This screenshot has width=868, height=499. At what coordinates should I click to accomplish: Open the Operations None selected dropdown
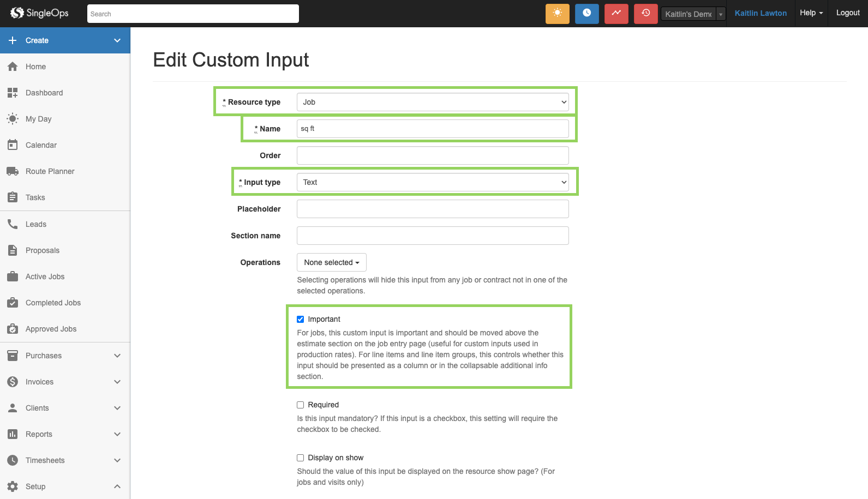click(331, 262)
